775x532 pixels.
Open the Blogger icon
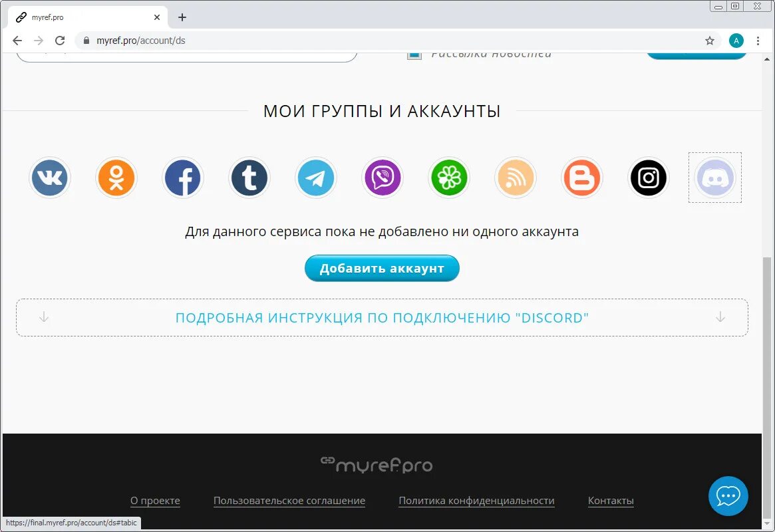pyautogui.click(x=581, y=178)
